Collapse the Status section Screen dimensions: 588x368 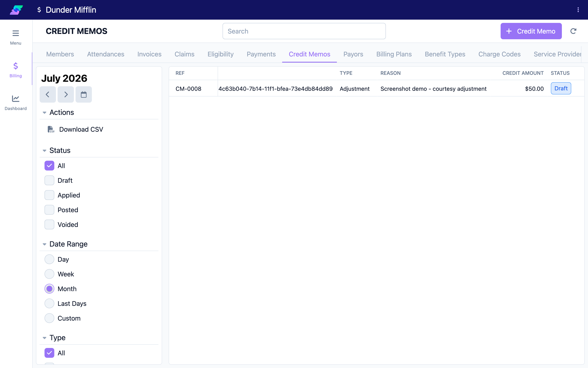pos(45,151)
